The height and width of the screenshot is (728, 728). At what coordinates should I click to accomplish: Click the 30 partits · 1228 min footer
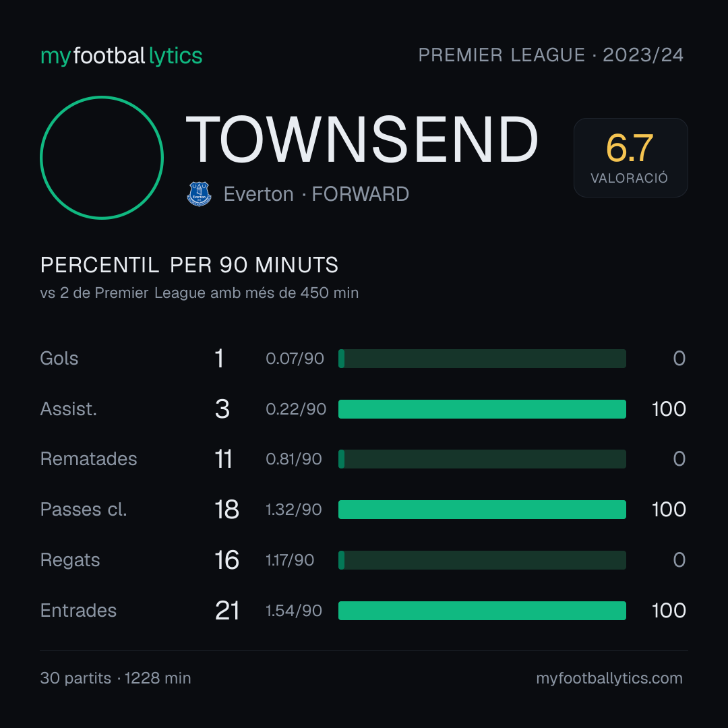[116, 678]
